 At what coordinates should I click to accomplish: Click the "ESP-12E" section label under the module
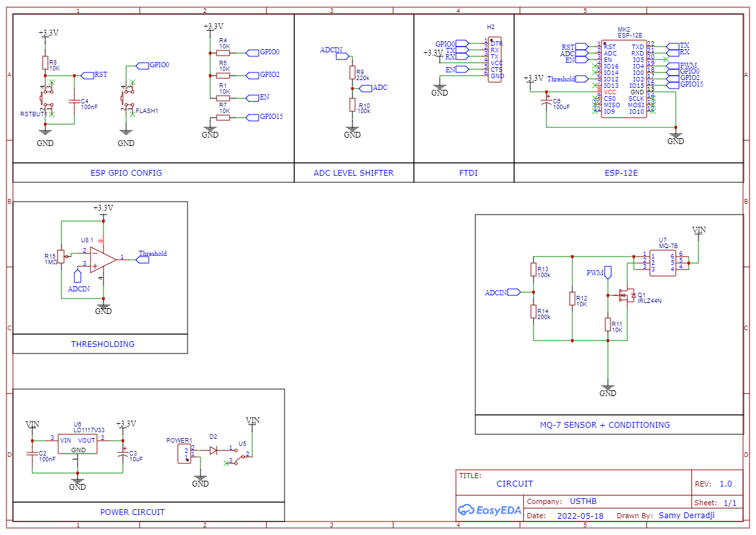[621, 173]
